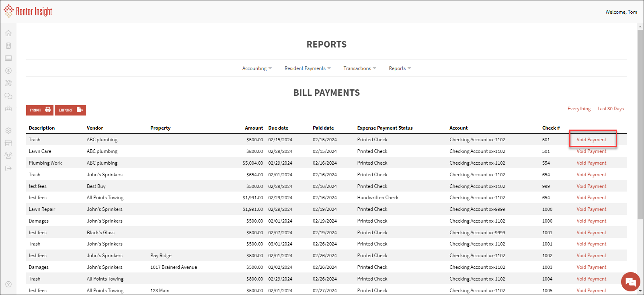
Task: Select the Bay Ridge property cell
Action: 161,256
